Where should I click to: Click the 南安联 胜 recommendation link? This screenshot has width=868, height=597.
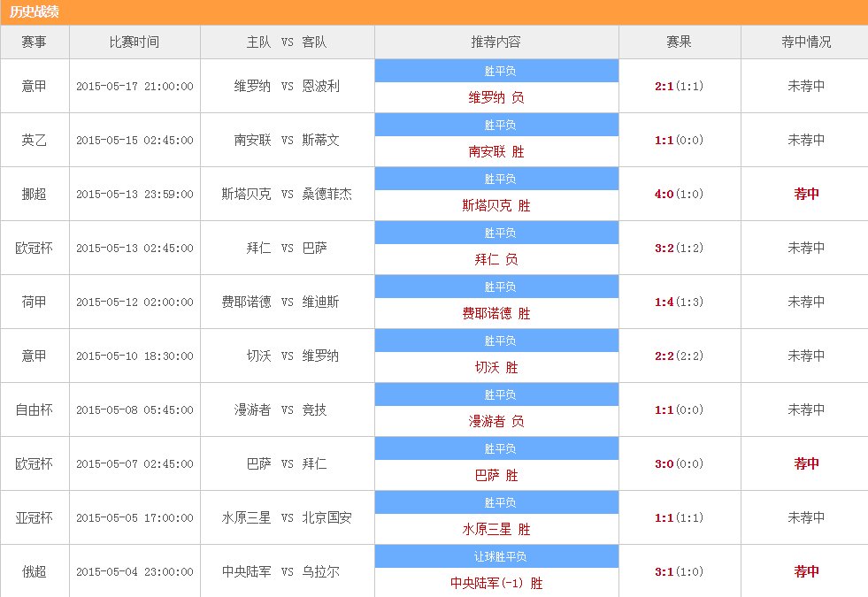coord(498,151)
